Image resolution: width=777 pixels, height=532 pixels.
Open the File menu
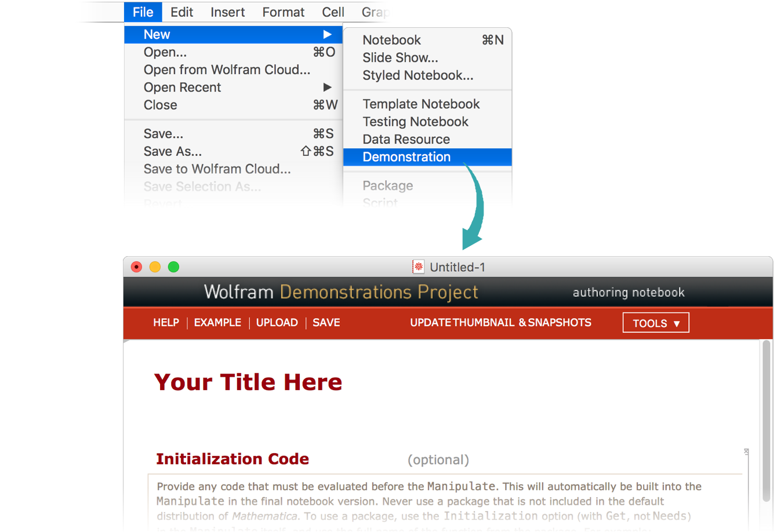click(143, 12)
